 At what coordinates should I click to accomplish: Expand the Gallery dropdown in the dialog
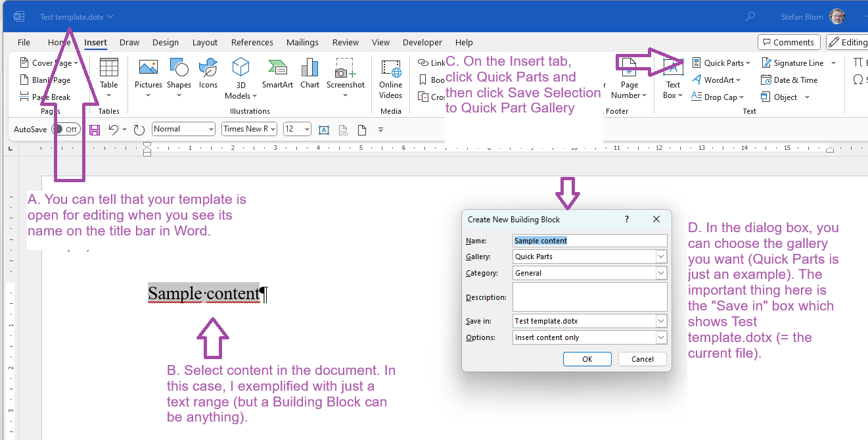click(661, 257)
